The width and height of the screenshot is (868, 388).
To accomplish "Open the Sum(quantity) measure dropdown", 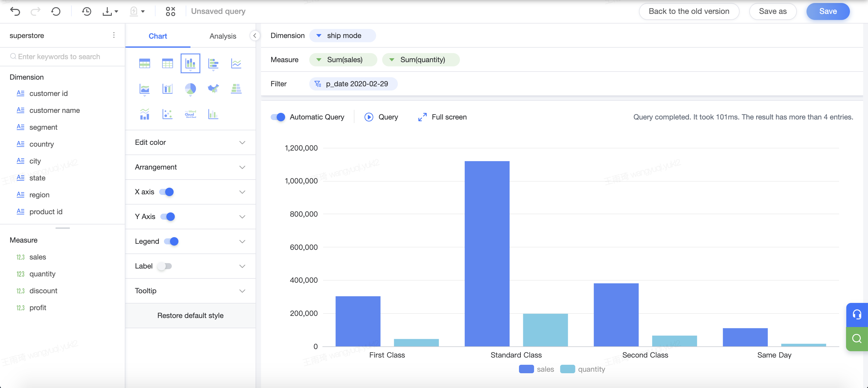I will click(392, 60).
